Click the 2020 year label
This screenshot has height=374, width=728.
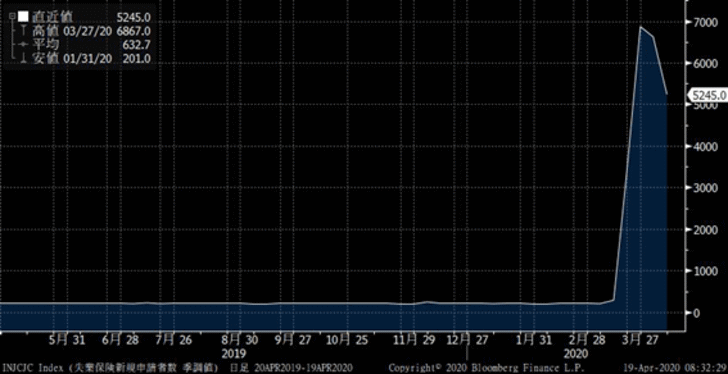coord(577,354)
